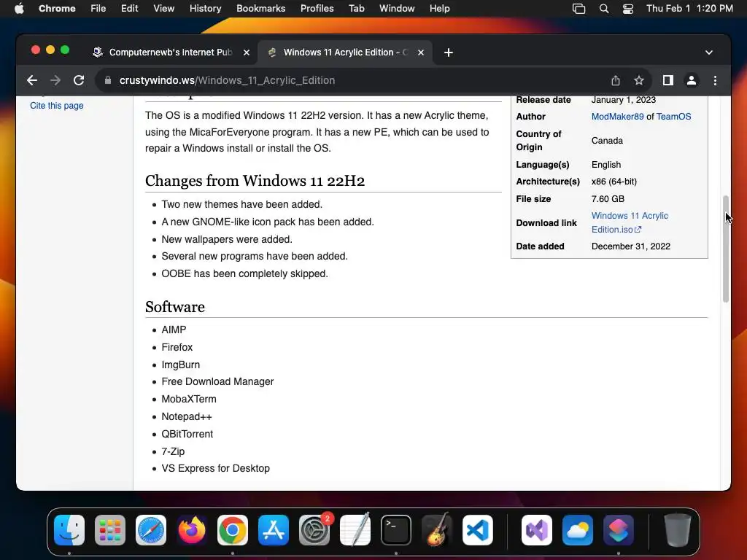
Task: Click Google Chrome icon in Dock
Action: click(233, 530)
